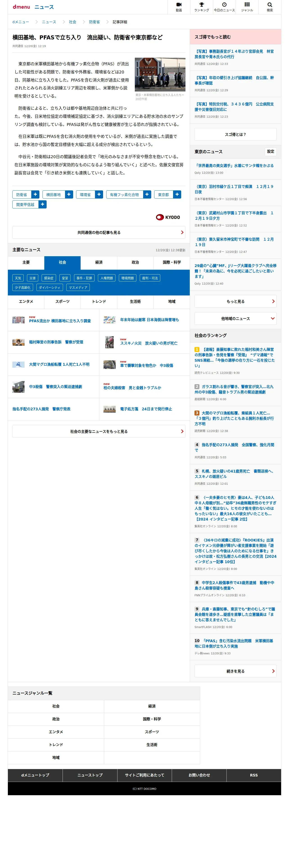
Task: Expand 他地域のニュース dropdown
Action: pyautogui.click(x=235, y=318)
